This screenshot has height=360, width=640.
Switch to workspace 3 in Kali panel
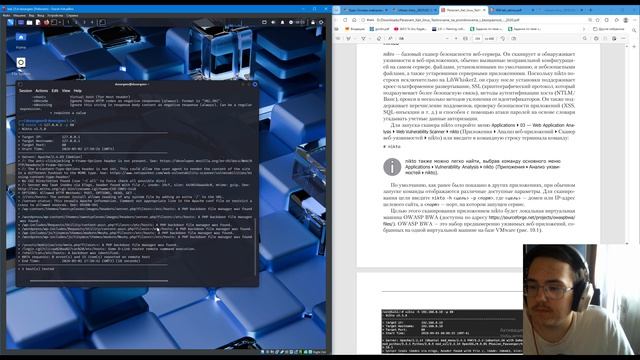84,22
